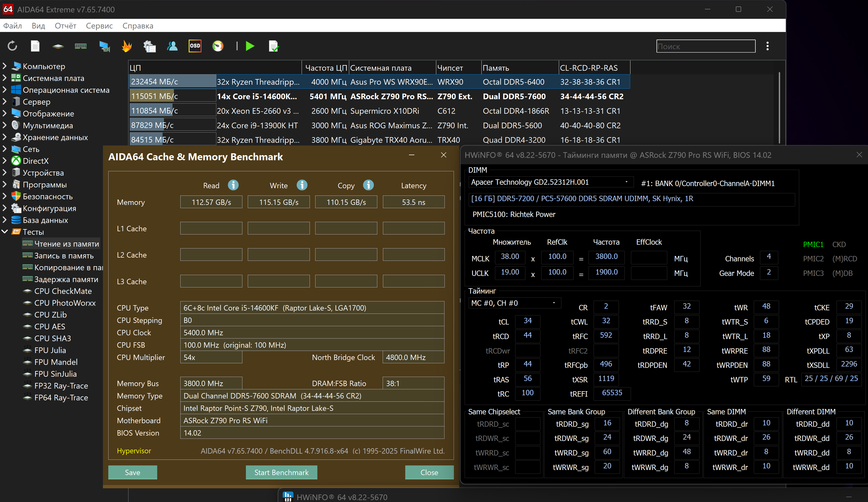Open the report page icon in toolbar
The width and height of the screenshot is (868, 502).
pyautogui.click(x=35, y=46)
